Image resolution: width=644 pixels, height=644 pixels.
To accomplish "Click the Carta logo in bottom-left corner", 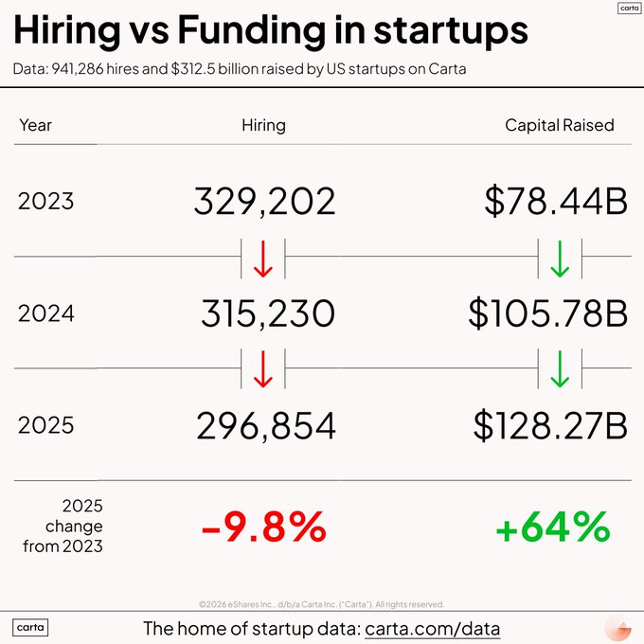I will coord(31,627).
